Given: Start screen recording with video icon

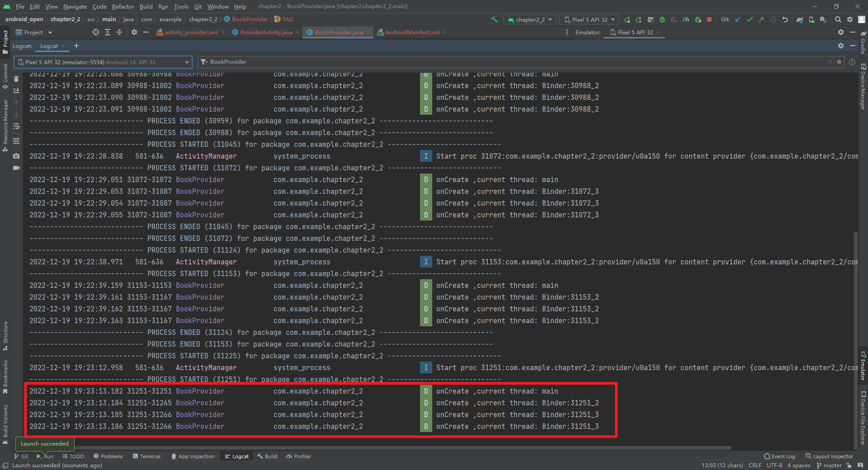Looking at the screenshot, I should click(x=16, y=168).
